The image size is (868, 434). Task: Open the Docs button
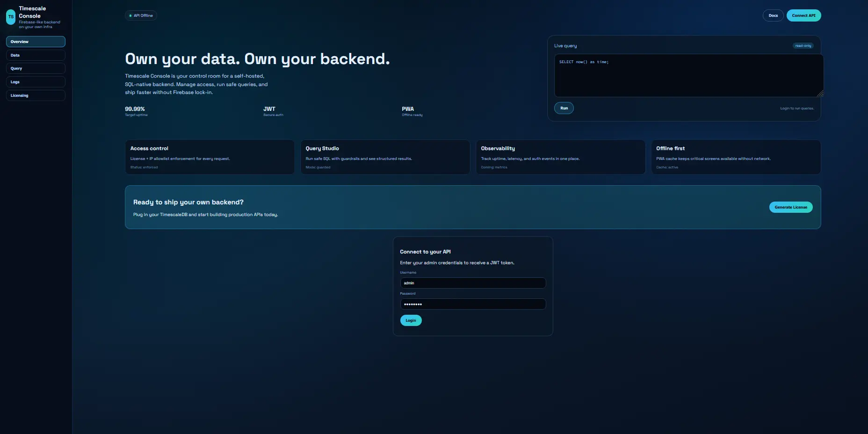pos(773,15)
